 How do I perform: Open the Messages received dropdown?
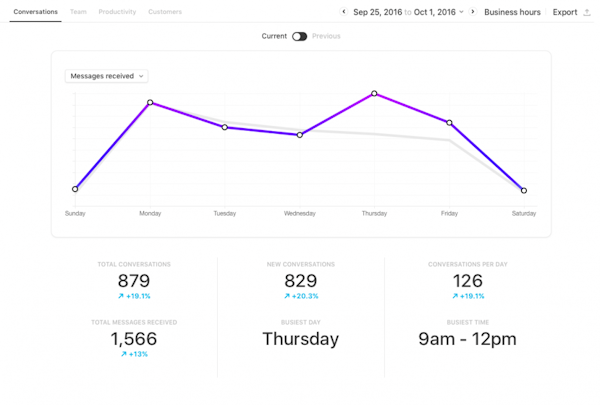pyautogui.click(x=106, y=76)
